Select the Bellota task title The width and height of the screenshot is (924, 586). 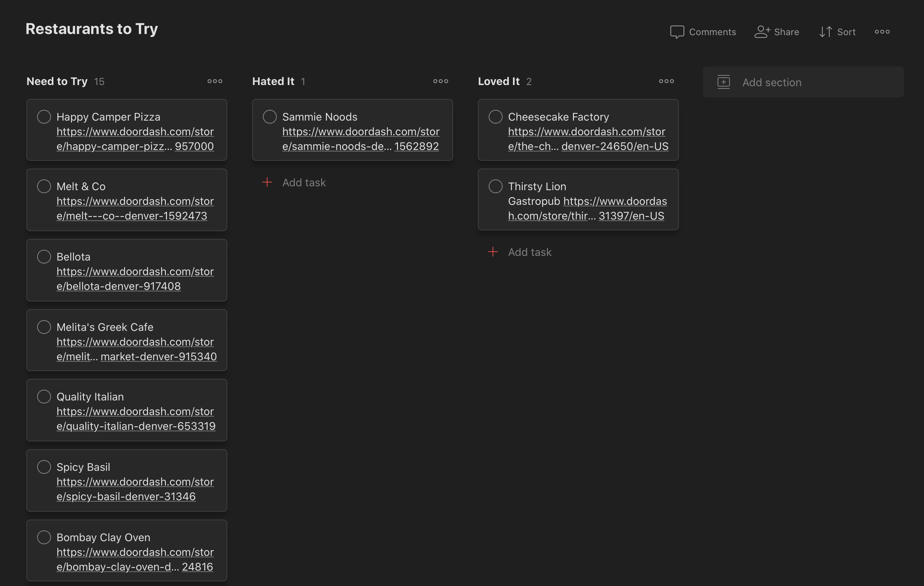73,257
